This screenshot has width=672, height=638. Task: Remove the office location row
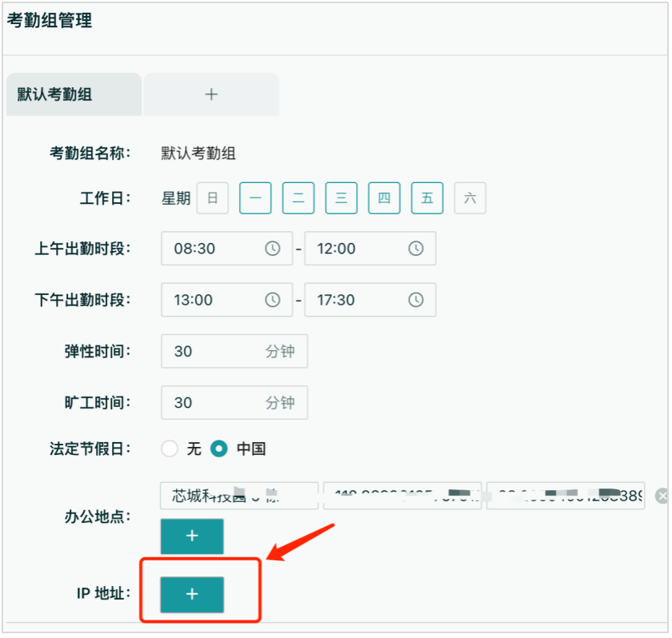pos(662,496)
